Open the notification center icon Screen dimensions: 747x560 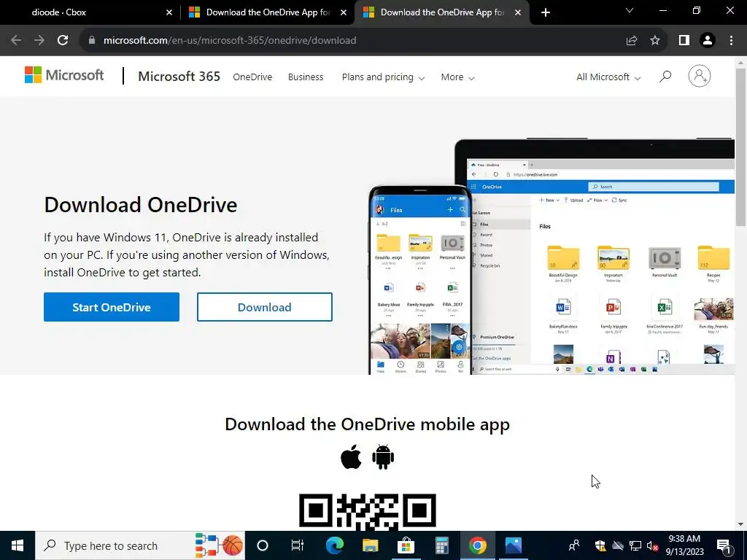(724, 545)
